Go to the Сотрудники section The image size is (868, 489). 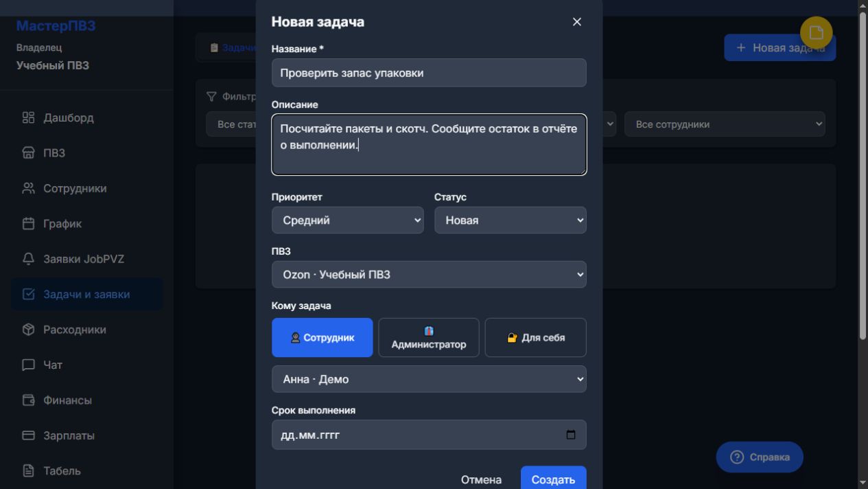(86, 188)
